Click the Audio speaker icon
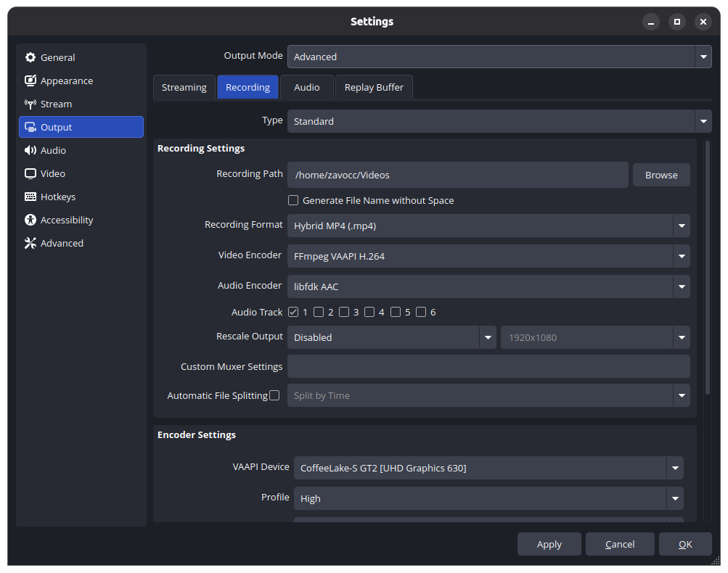The image size is (728, 573). coord(30,150)
